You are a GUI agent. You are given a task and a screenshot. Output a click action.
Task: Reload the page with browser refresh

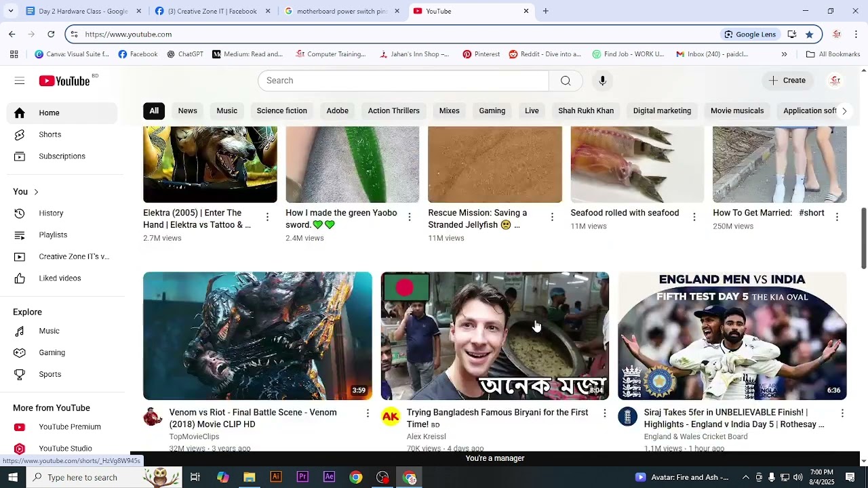pos(51,34)
